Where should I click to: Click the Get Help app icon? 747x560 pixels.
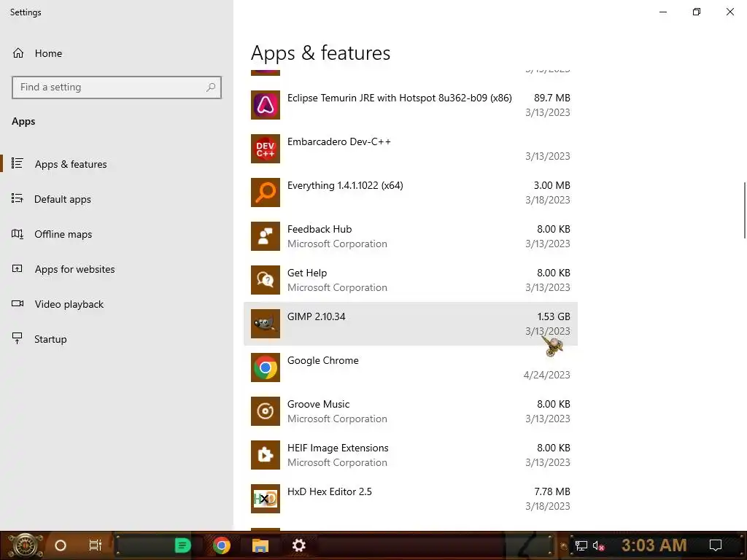[266, 280]
